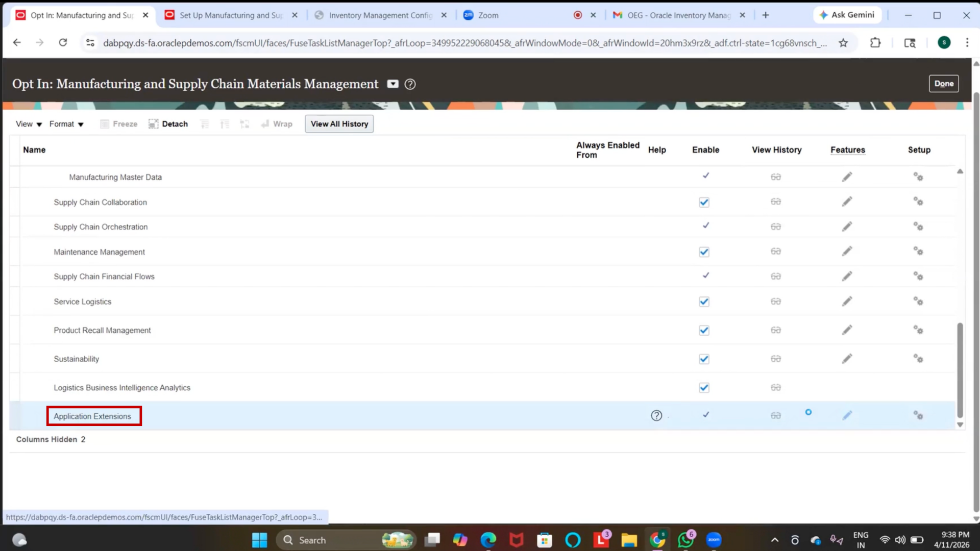The width and height of the screenshot is (980, 551).
Task: Open setup for Product Recall Management
Action: [918, 330]
